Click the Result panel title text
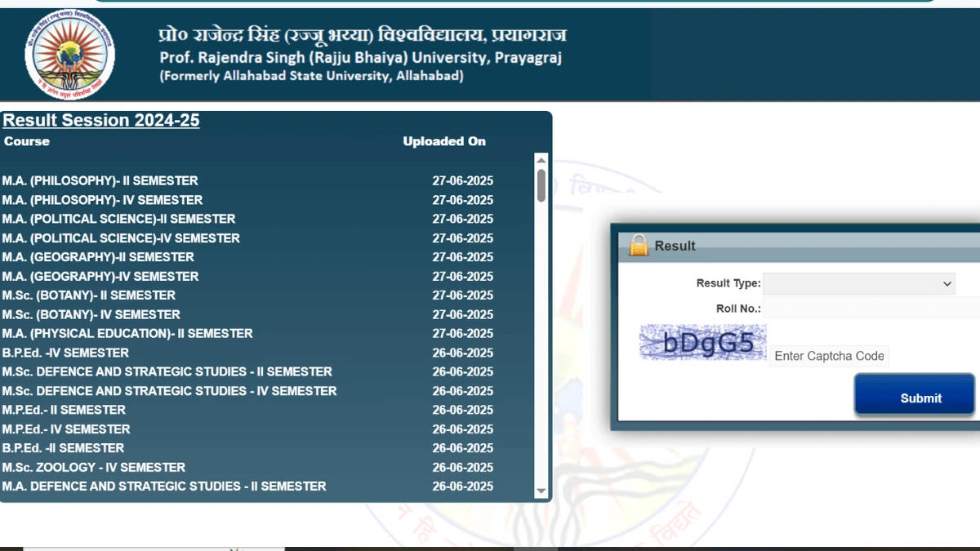Screen dimensions: 980x551 (x=675, y=246)
